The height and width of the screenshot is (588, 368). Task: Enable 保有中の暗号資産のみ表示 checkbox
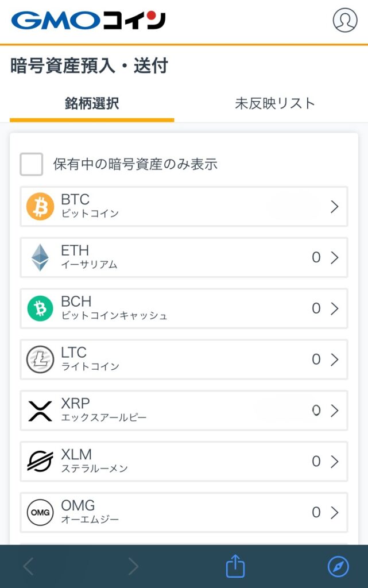pyautogui.click(x=32, y=164)
